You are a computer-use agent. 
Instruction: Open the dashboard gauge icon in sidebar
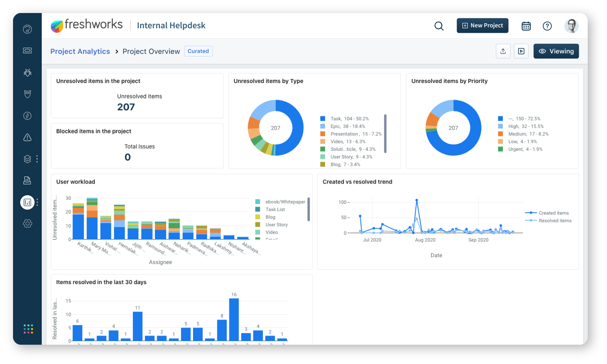[27, 29]
